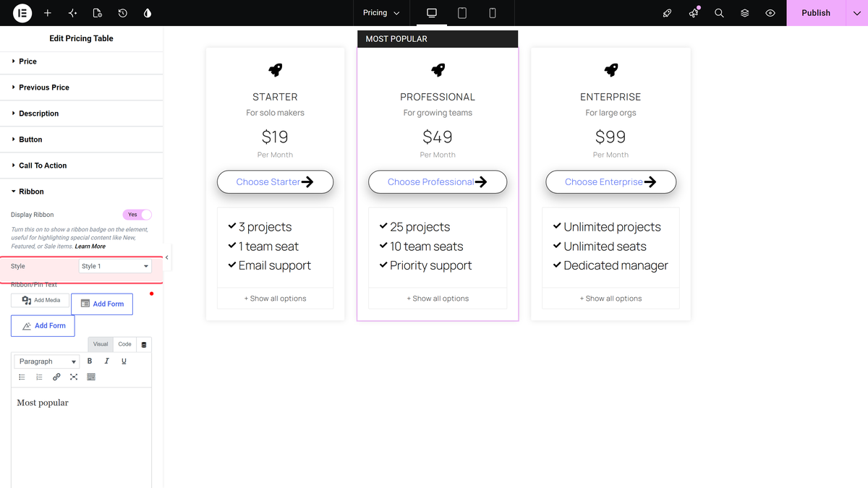Click the Starter plan rocket icon
The height and width of the screenshot is (488, 868).
[275, 70]
